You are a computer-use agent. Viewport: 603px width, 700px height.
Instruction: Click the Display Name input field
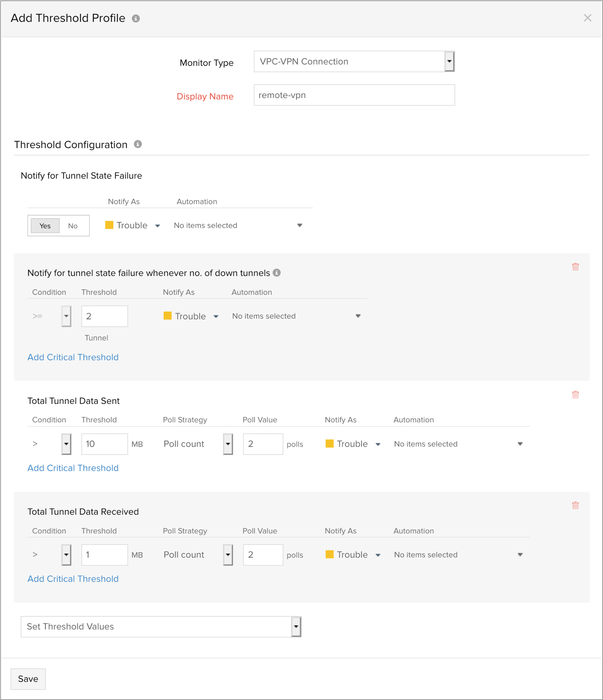[354, 95]
